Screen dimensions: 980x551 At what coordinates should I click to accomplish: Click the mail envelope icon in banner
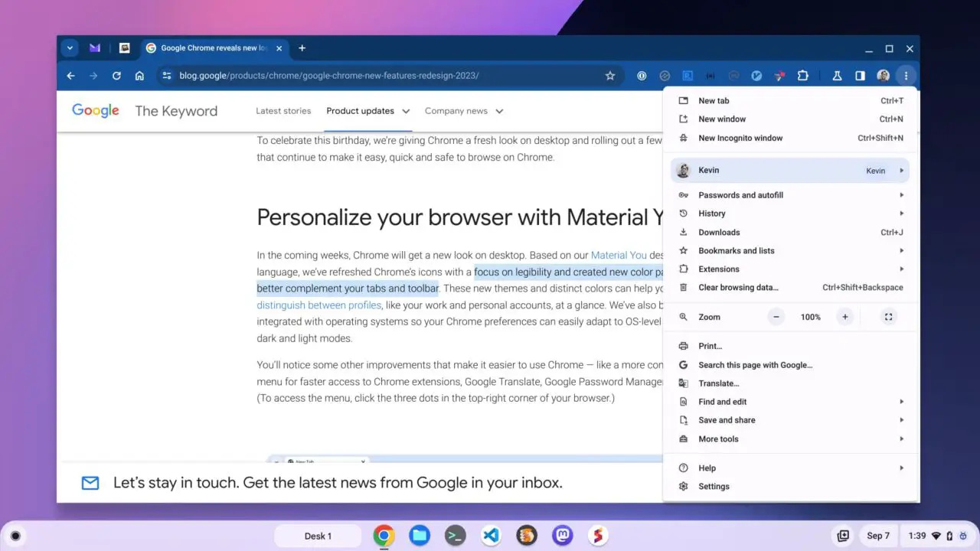pyautogui.click(x=90, y=483)
